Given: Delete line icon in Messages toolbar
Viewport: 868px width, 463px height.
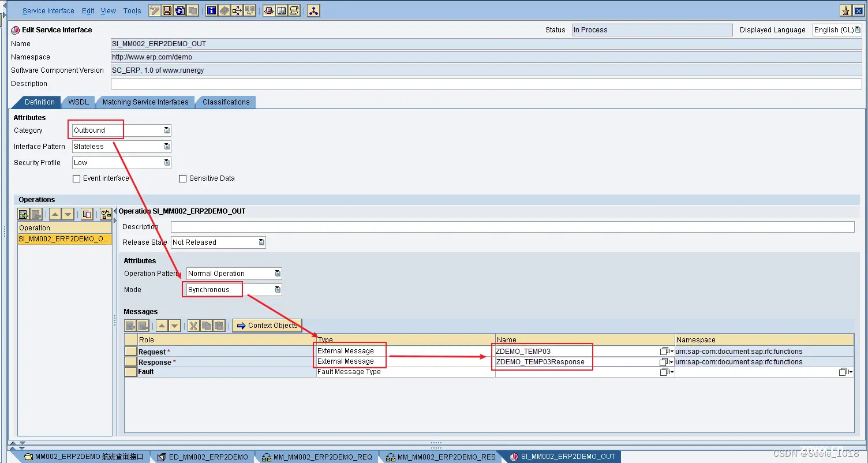Looking at the screenshot, I should [x=143, y=326].
